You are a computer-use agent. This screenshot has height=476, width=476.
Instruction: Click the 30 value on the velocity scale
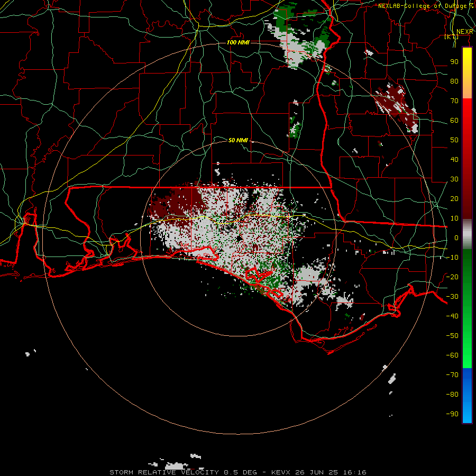pyautogui.click(x=454, y=179)
